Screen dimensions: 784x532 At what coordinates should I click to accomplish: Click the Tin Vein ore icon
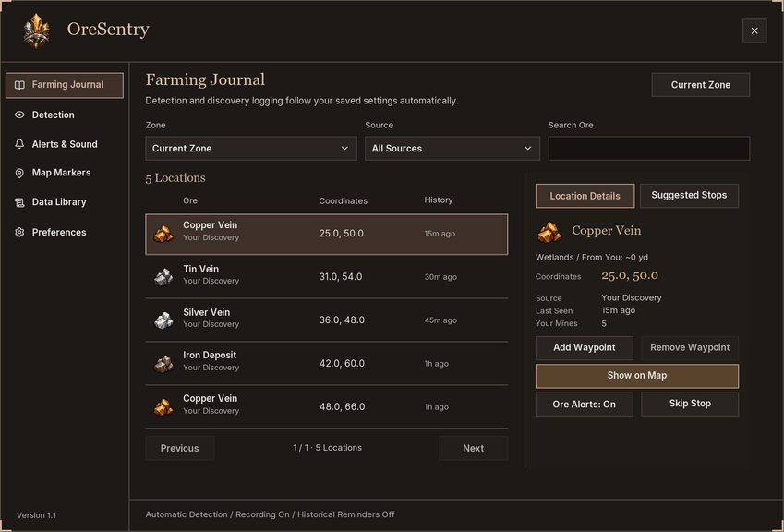point(163,277)
